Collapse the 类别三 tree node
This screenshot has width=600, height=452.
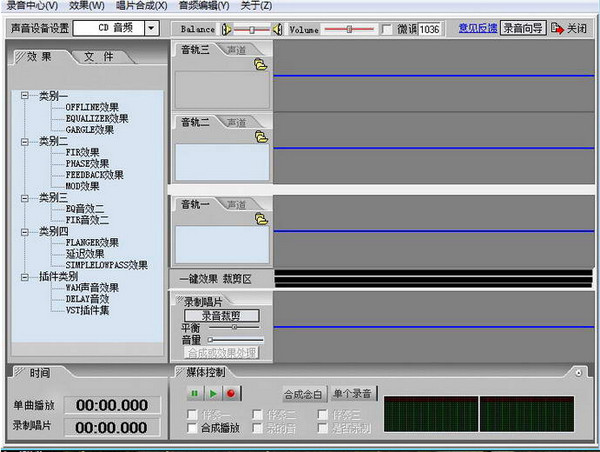[24, 198]
